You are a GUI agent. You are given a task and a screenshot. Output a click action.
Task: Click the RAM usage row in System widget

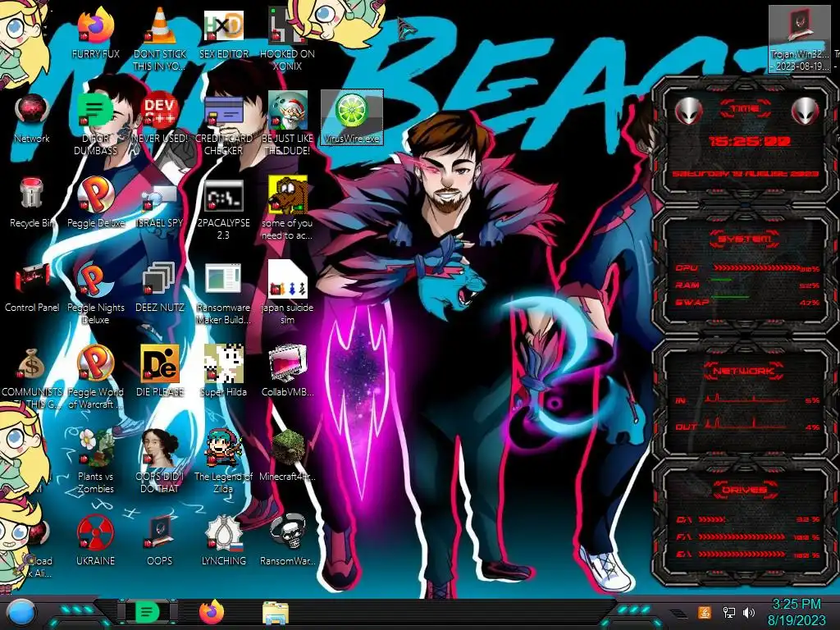click(x=748, y=285)
